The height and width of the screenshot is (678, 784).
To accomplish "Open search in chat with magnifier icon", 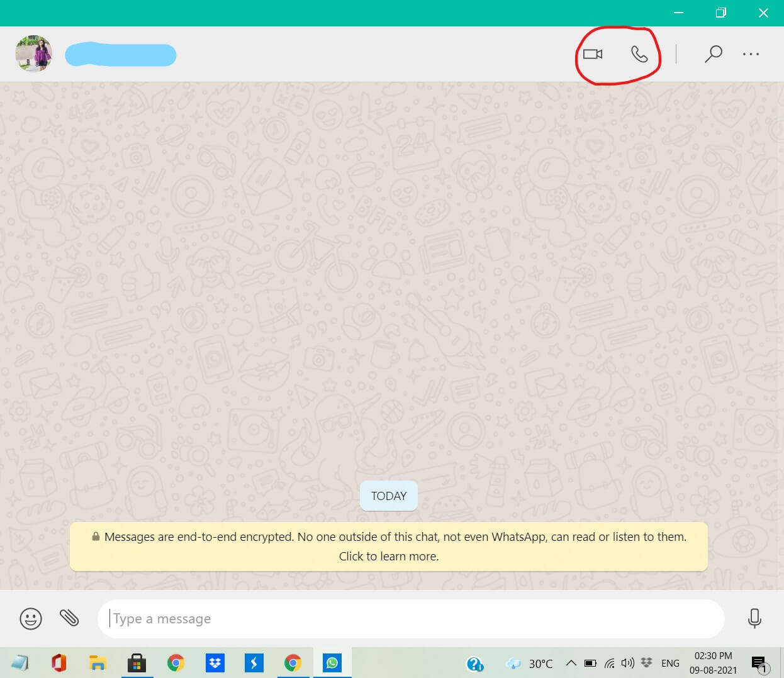I will (x=713, y=54).
